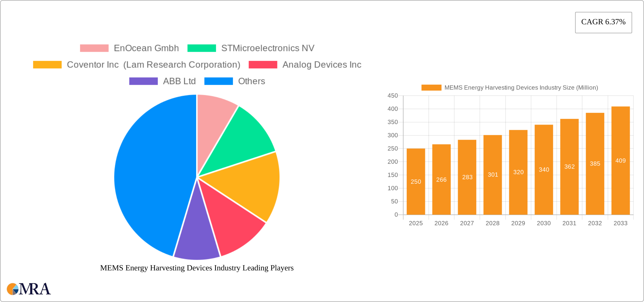Select the EnOcean Gmbh legend swatch
The height and width of the screenshot is (302, 644).
94,48
